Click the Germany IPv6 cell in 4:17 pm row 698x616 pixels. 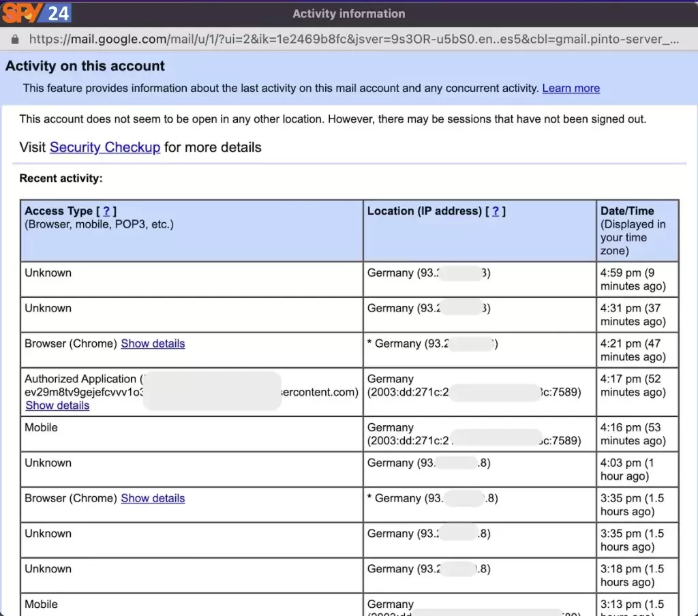click(479, 392)
